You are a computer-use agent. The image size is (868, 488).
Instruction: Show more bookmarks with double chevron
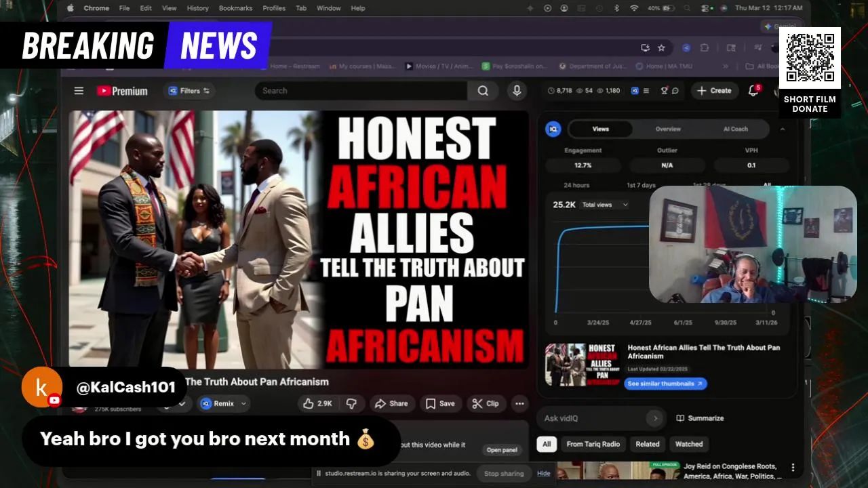pos(726,66)
